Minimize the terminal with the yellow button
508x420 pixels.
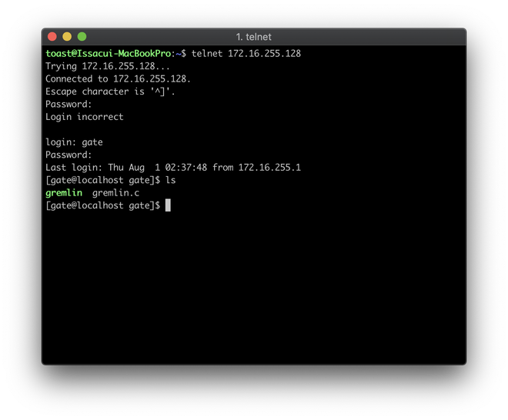coord(67,37)
